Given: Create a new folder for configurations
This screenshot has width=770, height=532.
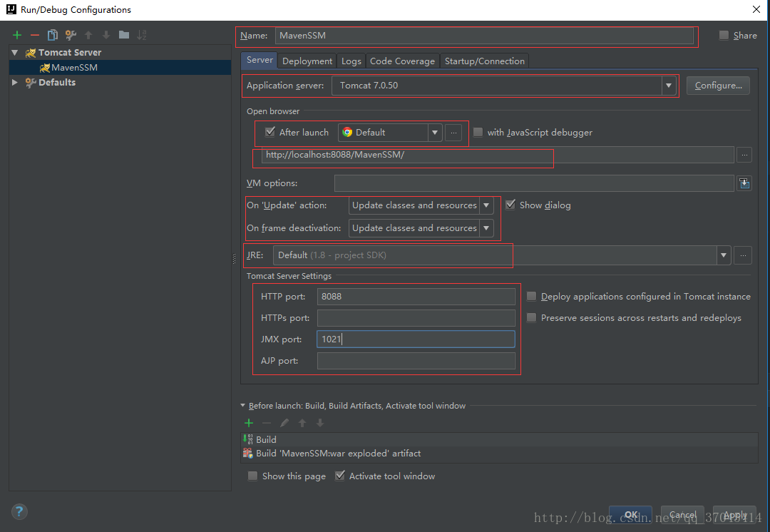Looking at the screenshot, I should (124, 35).
